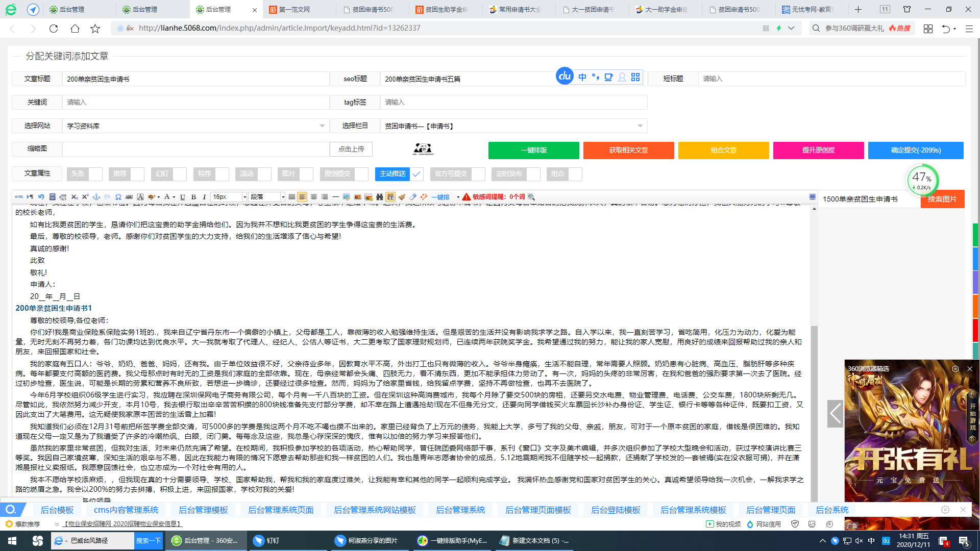Enable the 头条 article attribute checkbox
980x551 pixels.
[x=95, y=174]
